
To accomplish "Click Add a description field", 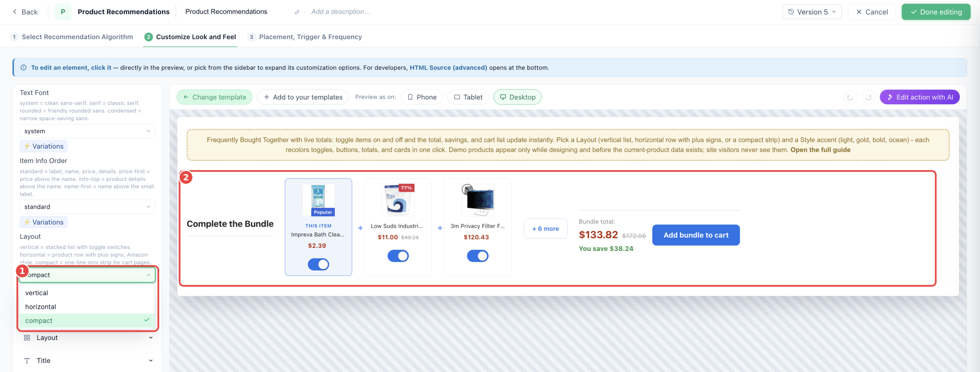I will (x=341, y=12).
